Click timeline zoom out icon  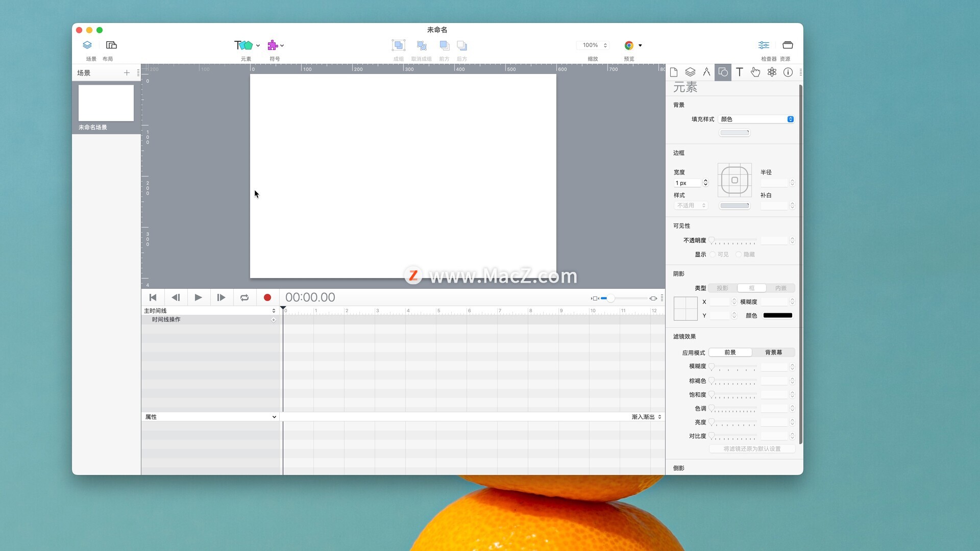(595, 298)
